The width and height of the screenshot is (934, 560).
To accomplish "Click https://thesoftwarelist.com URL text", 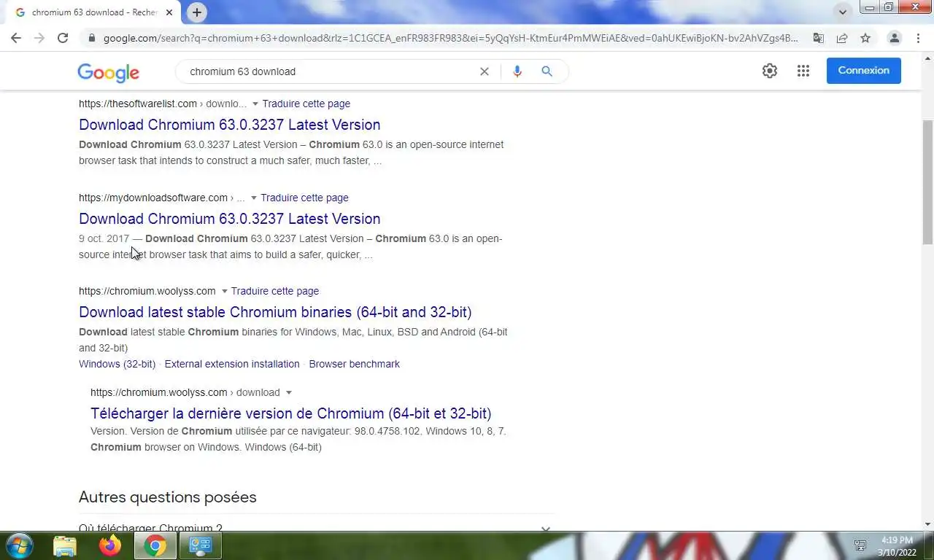I will point(138,104).
